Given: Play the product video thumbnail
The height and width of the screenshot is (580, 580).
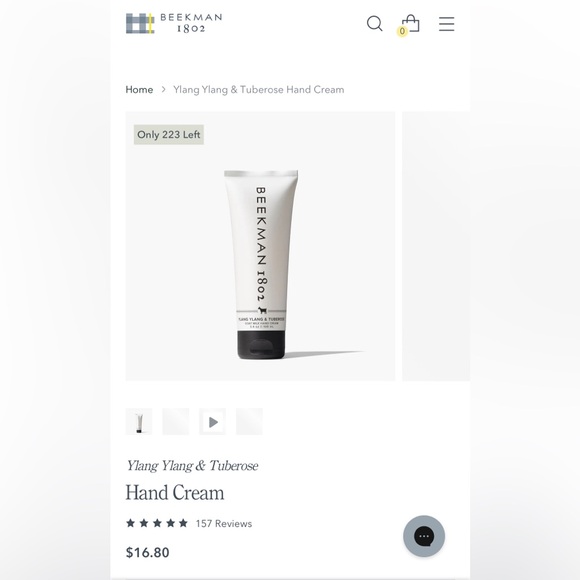Looking at the screenshot, I should point(213,422).
